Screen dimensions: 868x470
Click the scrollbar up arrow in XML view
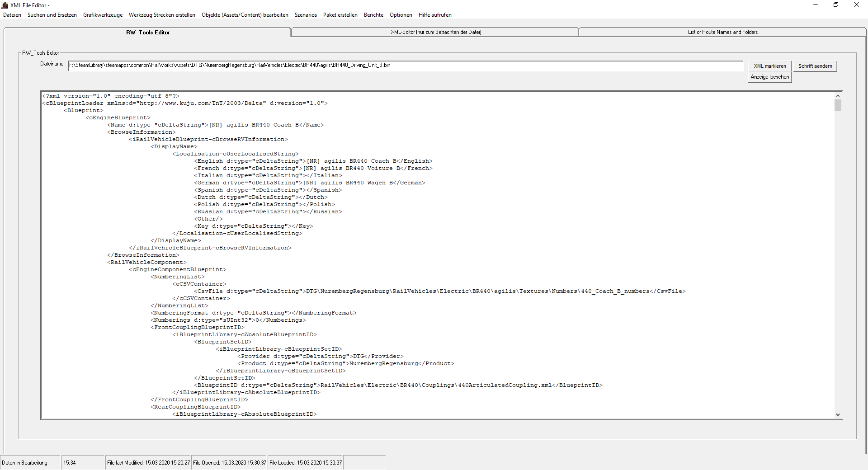pos(838,96)
